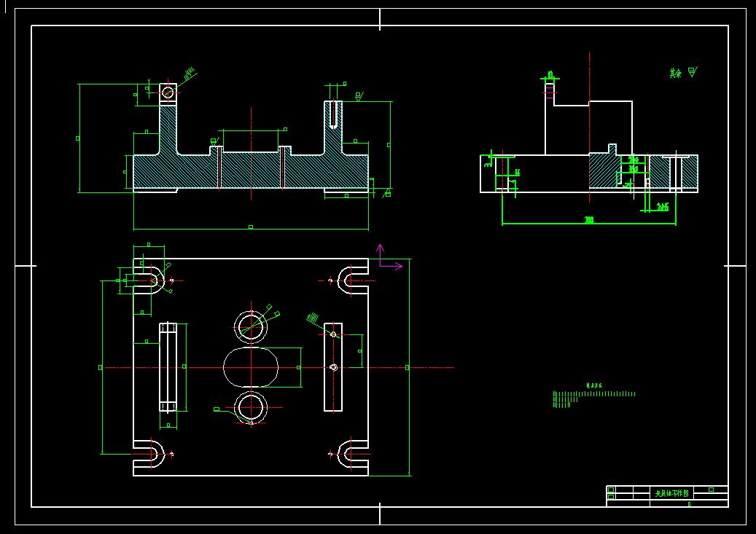
Task: Select the round hole atop the left post
Action: [168, 92]
